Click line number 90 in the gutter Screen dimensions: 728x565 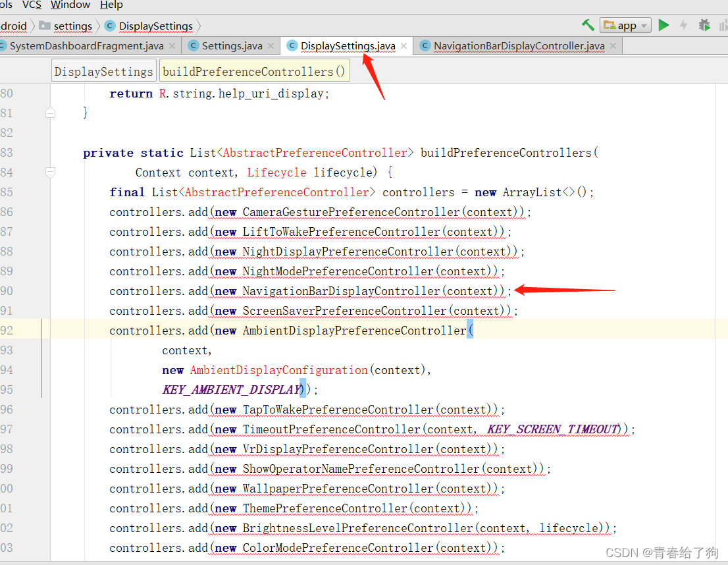pyautogui.click(x=7, y=291)
